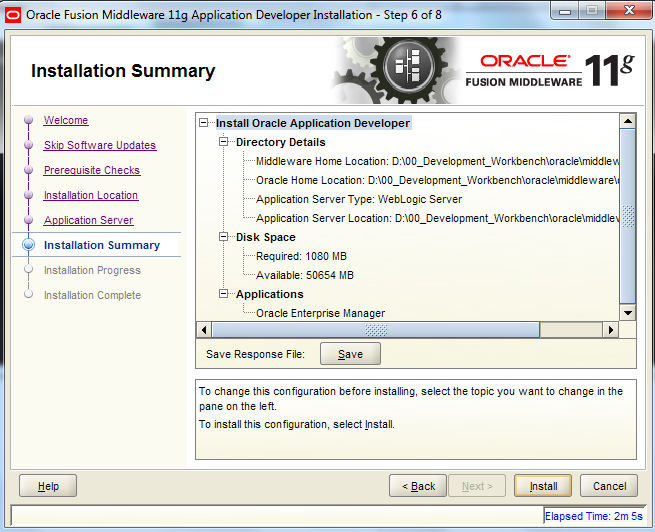Image resolution: width=655 pixels, height=532 pixels.
Task: Collapse the Install Oracle Application Developer node
Action: (205, 123)
